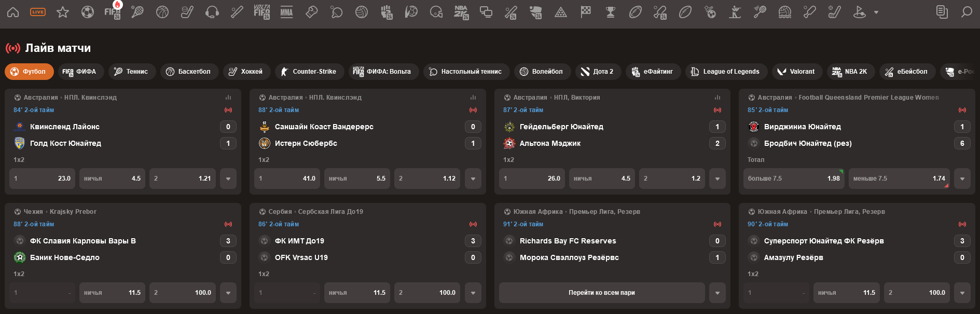Switch to the Counter-Strike tab
This screenshot has width=980, height=314.
click(309, 72)
